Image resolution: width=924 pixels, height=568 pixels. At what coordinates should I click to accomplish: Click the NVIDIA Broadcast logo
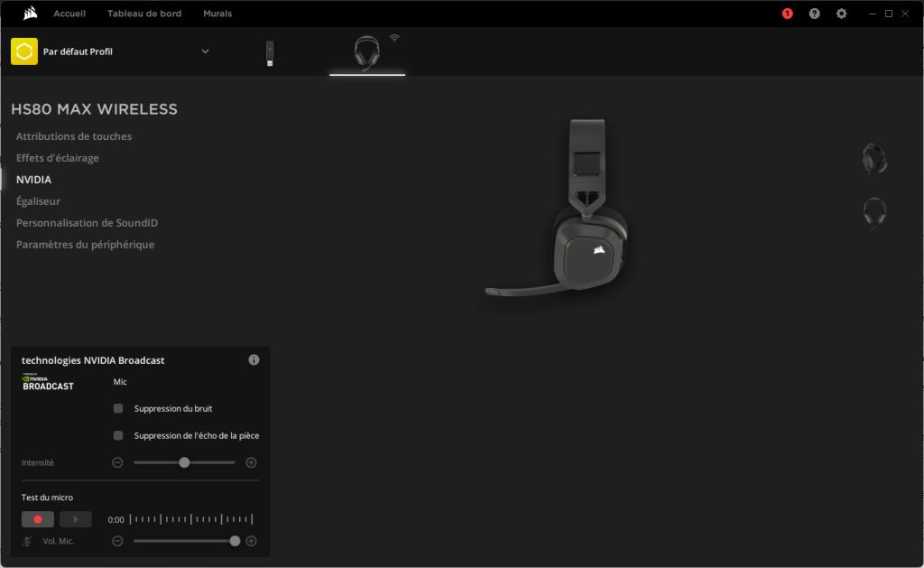(x=48, y=382)
